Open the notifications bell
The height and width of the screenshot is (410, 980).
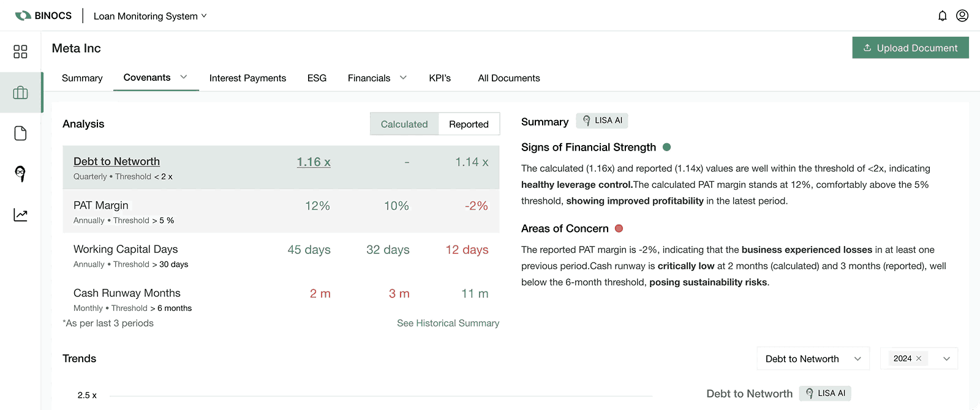pyautogui.click(x=943, y=16)
